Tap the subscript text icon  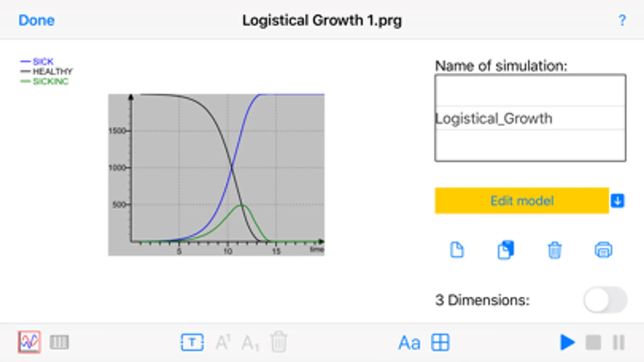[250, 343]
